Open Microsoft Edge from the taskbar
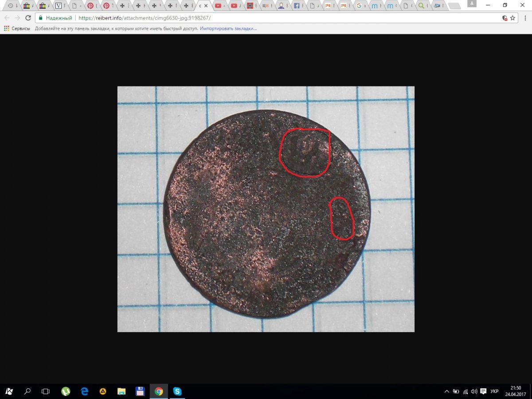The width and height of the screenshot is (532, 399). coord(84,391)
